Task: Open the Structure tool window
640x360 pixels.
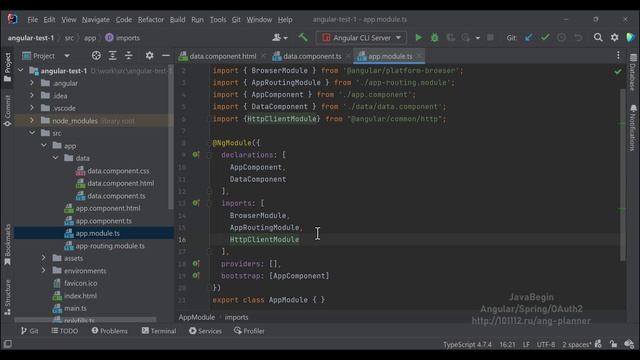Action: click(7, 297)
